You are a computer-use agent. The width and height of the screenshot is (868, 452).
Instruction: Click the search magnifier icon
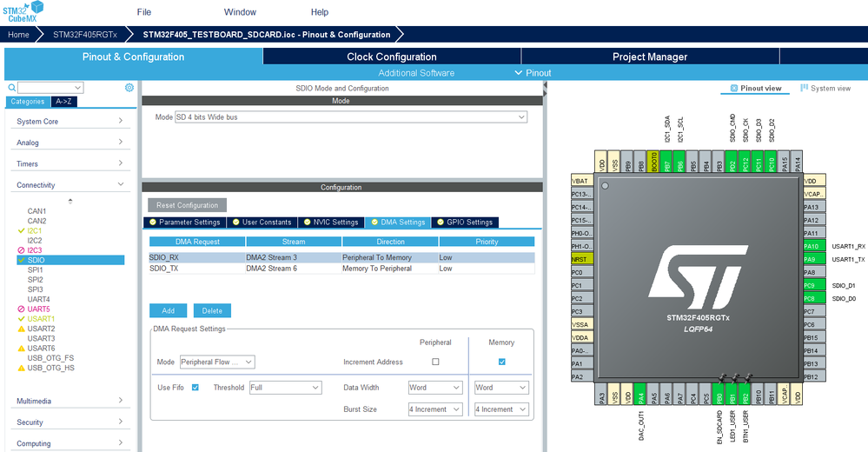point(11,88)
